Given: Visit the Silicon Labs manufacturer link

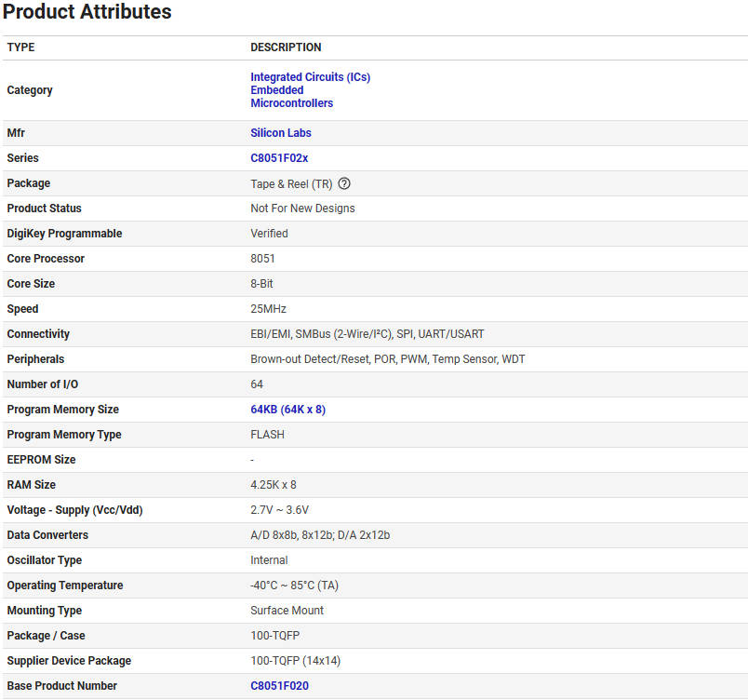Looking at the screenshot, I should coord(280,133).
